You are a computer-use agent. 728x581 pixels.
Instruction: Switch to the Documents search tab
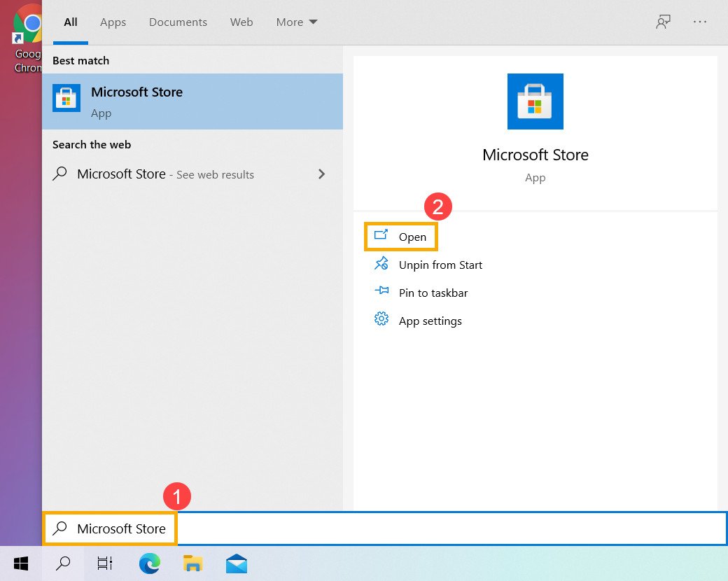(178, 22)
